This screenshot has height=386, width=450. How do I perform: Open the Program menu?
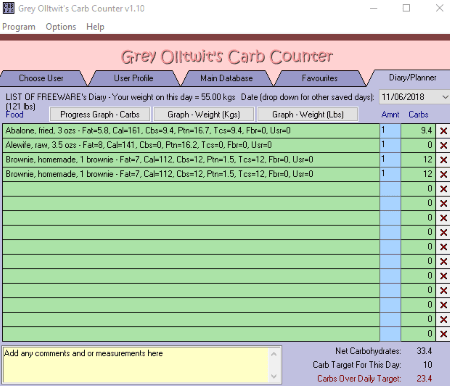(x=19, y=27)
